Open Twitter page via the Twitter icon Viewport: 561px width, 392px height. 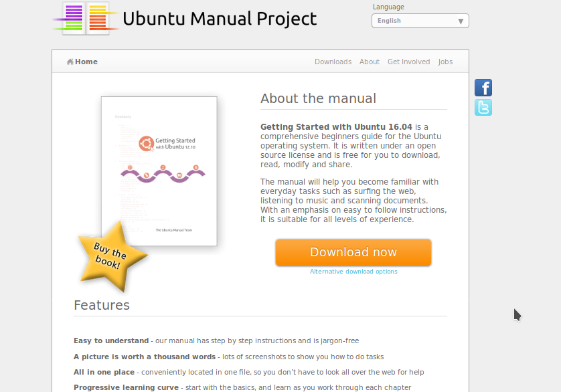(483, 107)
